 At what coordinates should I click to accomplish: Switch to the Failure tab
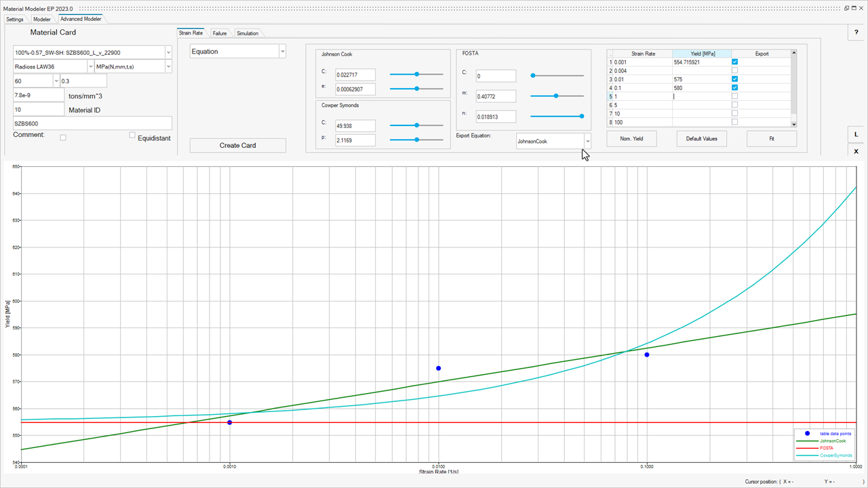(220, 33)
